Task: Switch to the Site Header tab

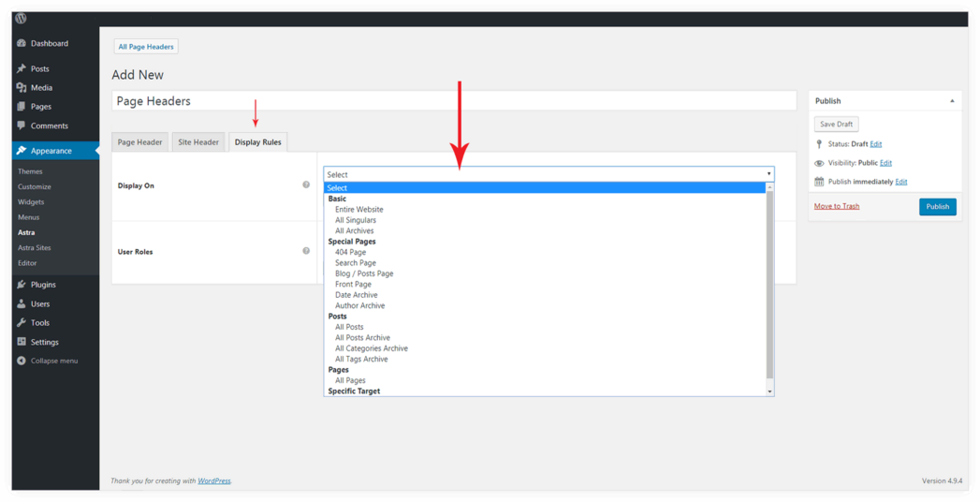Action: (198, 142)
